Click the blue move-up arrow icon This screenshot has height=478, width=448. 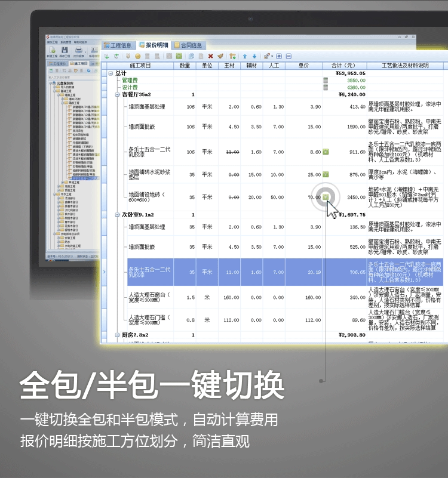coord(245,56)
